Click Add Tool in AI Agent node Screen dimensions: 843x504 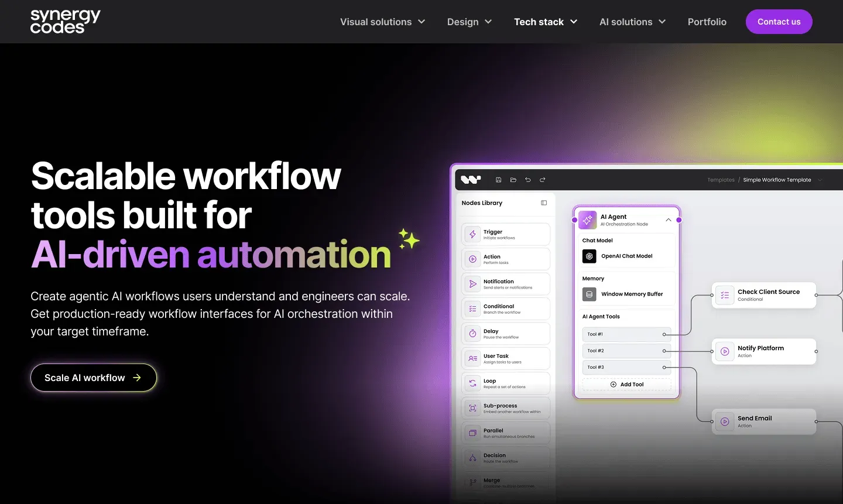[626, 385]
